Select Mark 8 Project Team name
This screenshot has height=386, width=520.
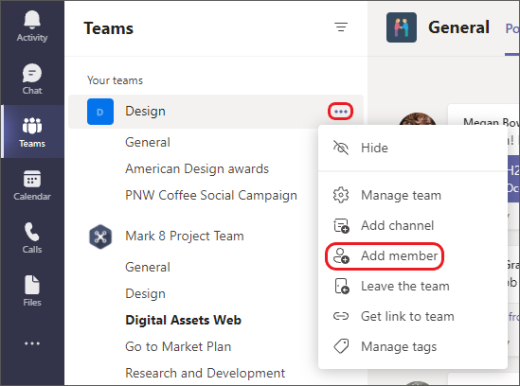click(185, 236)
